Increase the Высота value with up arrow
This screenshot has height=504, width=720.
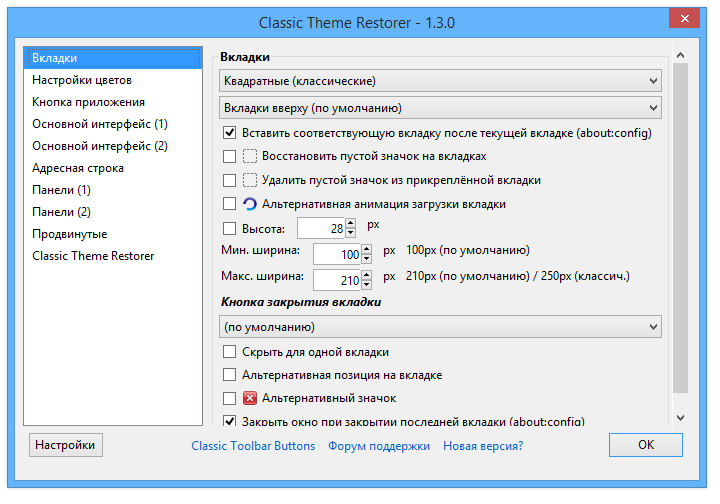click(x=350, y=223)
